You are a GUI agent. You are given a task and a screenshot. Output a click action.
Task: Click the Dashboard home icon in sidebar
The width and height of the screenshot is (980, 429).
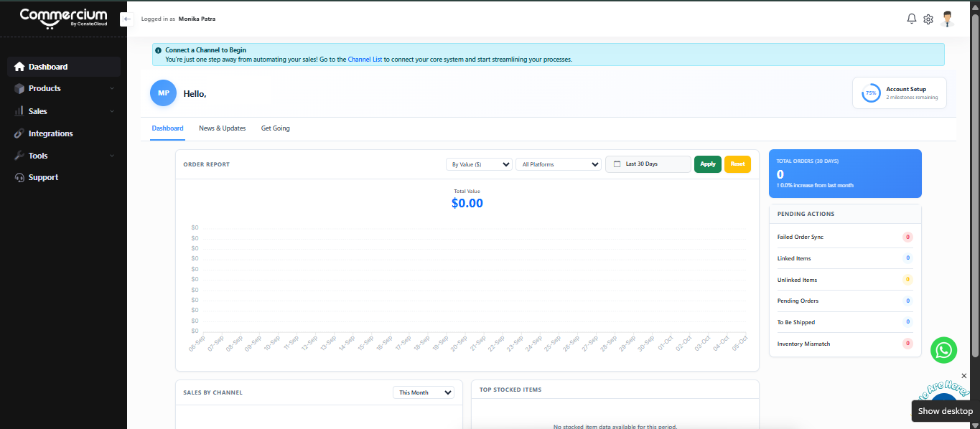19,67
